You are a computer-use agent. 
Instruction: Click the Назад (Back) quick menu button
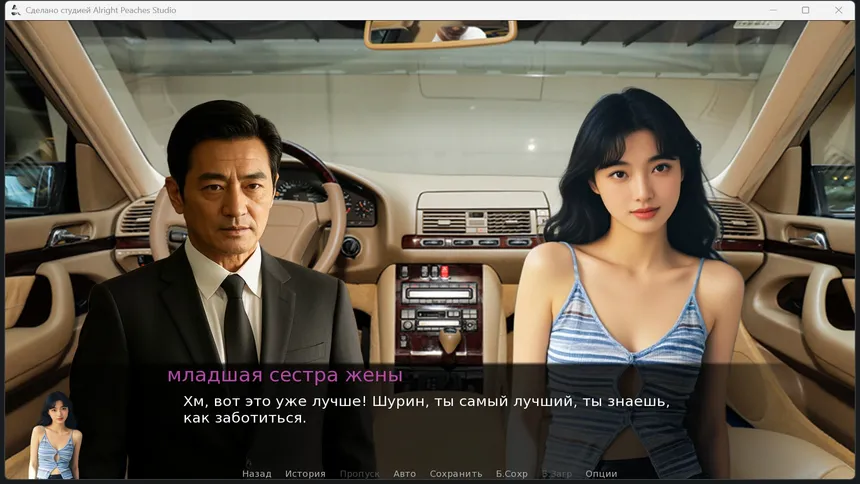[257, 474]
